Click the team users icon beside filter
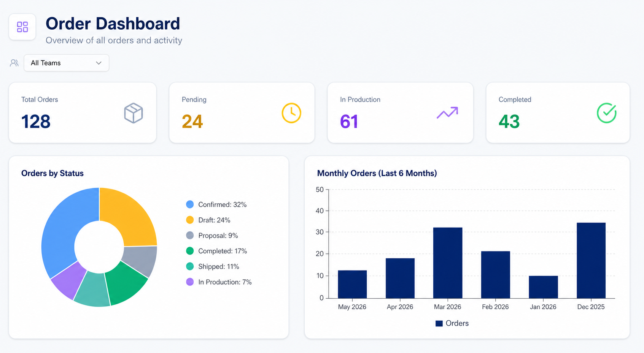The image size is (644, 353). [x=14, y=63]
